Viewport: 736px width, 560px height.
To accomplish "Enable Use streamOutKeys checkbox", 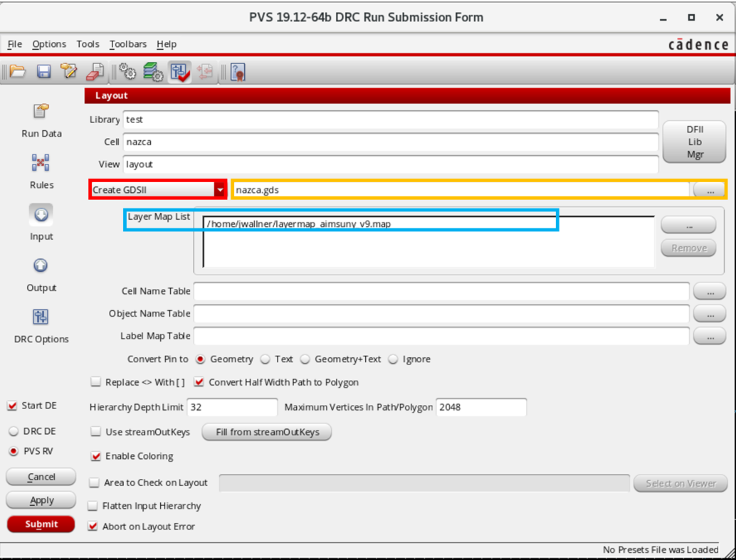I will pos(96,431).
